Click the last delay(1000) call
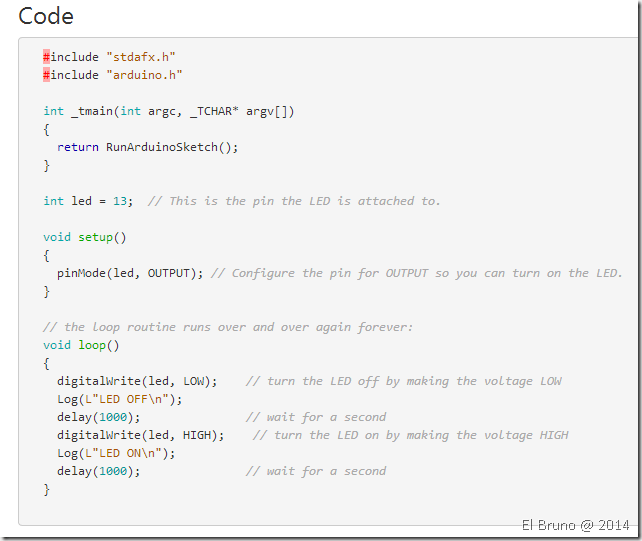The width and height of the screenshot is (642, 541). (x=98, y=471)
